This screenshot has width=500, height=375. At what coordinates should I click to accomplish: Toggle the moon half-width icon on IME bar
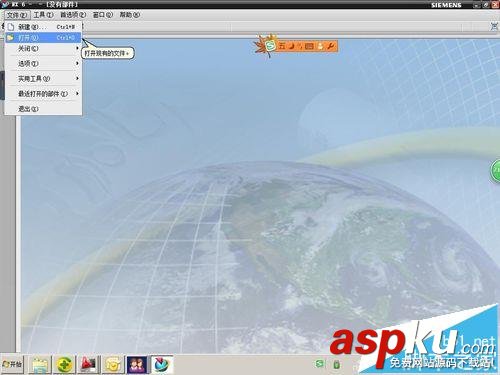(x=292, y=46)
